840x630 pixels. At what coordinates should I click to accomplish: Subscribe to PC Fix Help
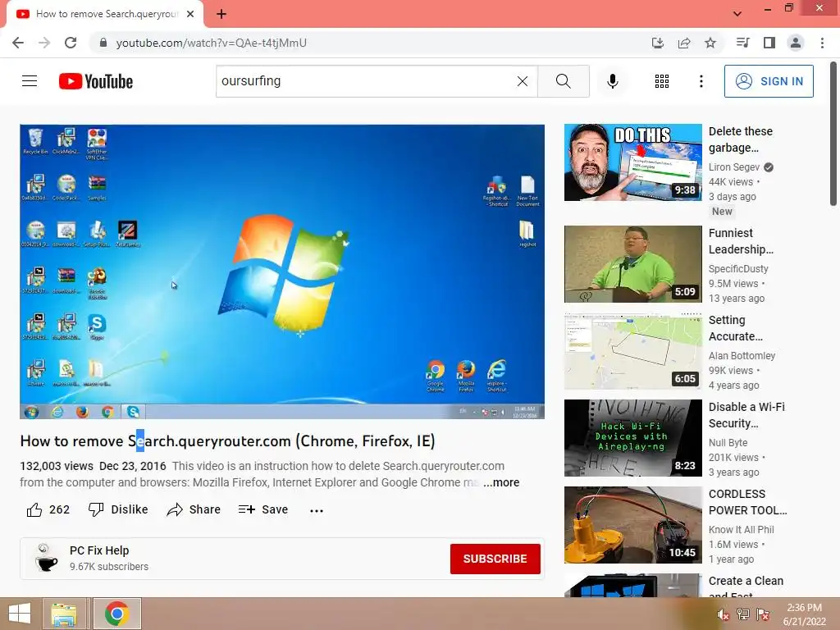pos(495,559)
